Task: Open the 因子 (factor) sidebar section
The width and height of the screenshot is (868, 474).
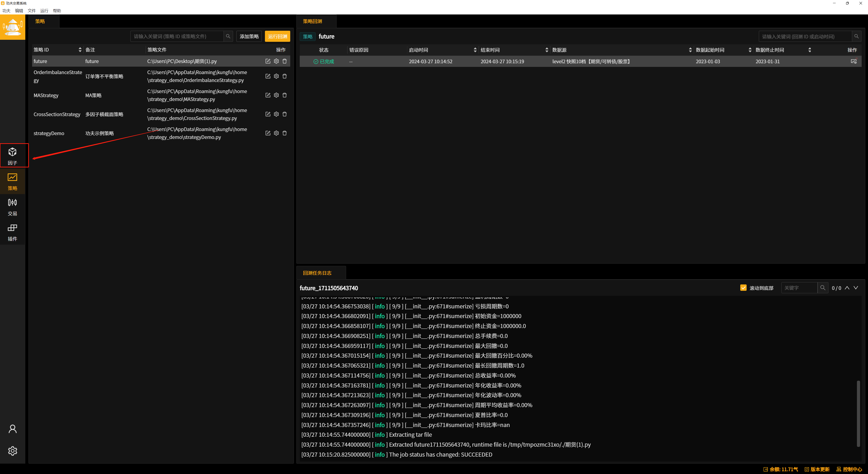Action: [x=13, y=156]
